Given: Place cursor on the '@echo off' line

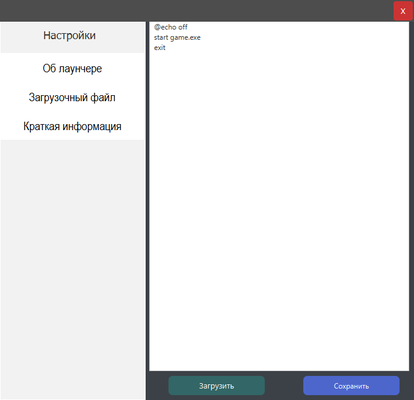Looking at the screenshot, I should [x=171, y=27].
